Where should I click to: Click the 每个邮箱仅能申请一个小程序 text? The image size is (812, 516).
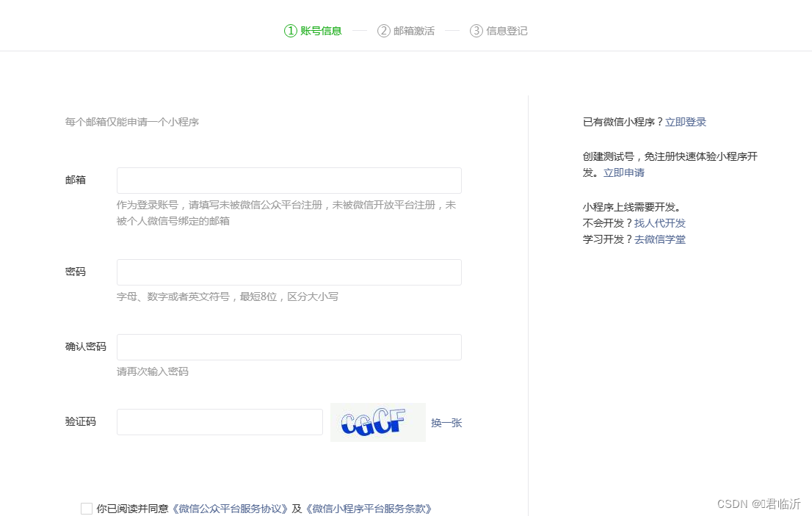point(132,122)
